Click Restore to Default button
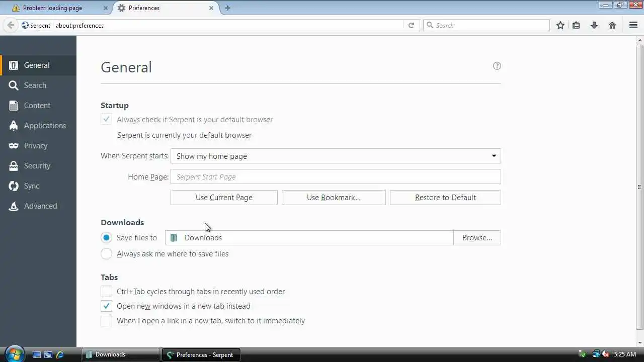This screenshot has height=362, width=644. (x=445, y=198)
